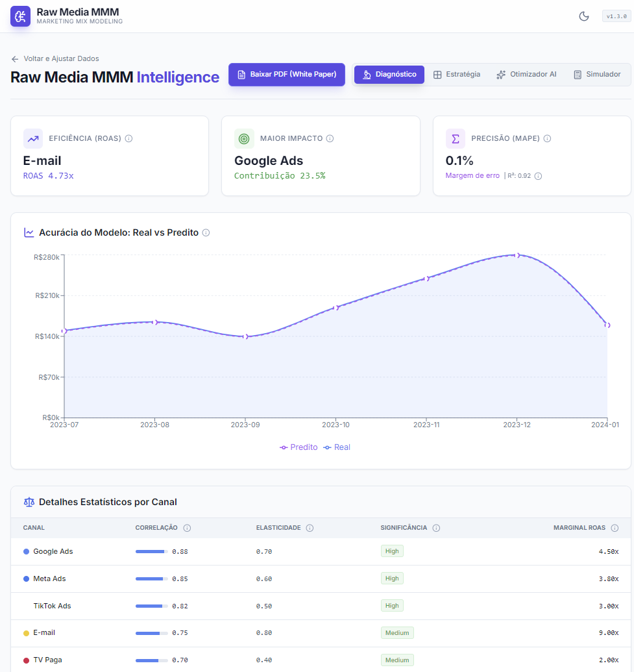Screen dimensions: 634x672
Task: Download the PDF white paper
Action: coord(287,75)
